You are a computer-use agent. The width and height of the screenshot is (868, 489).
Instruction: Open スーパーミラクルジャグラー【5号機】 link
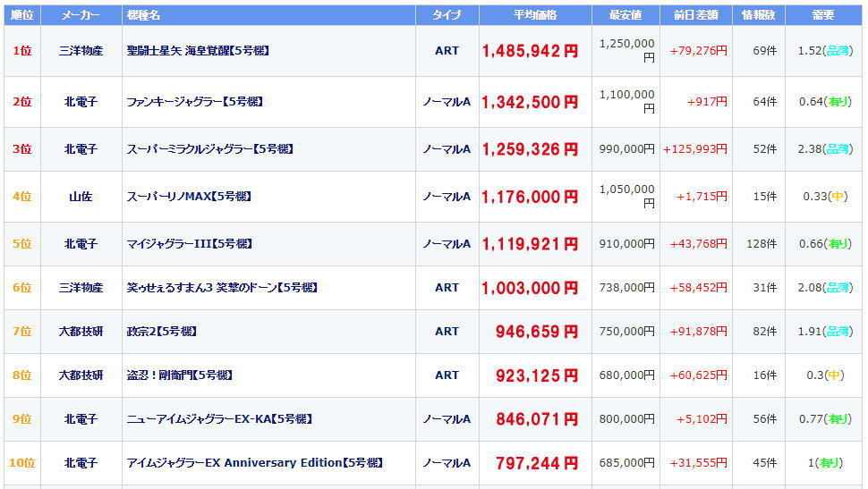coord(209,149)
